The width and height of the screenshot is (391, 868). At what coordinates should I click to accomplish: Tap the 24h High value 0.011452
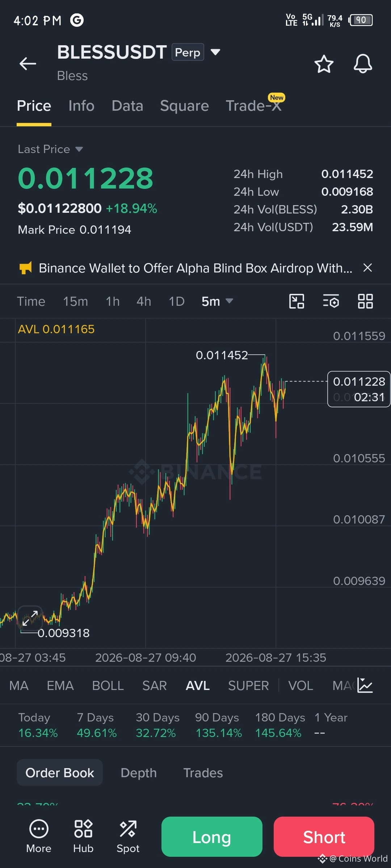pyautogui.click(x=347, y=174)
